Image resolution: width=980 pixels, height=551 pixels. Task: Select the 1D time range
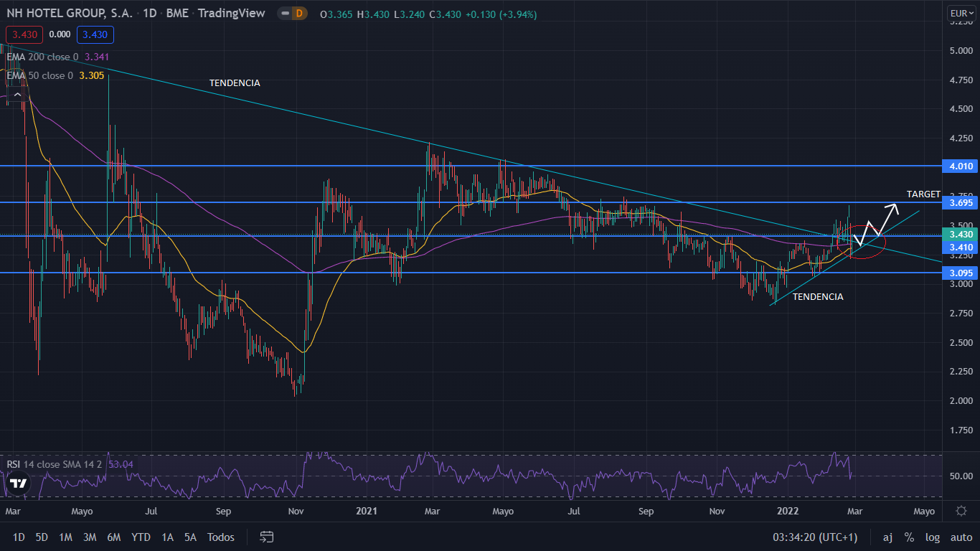click(19, 537)
